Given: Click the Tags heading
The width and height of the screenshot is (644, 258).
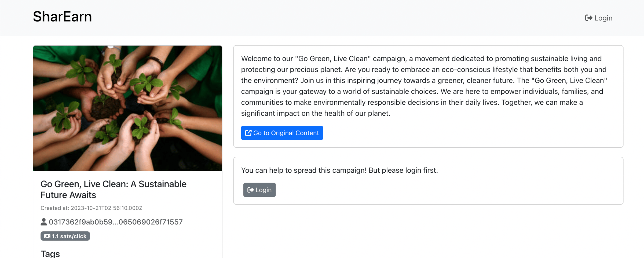Looking at the screenshot, I should click(50, 253).
